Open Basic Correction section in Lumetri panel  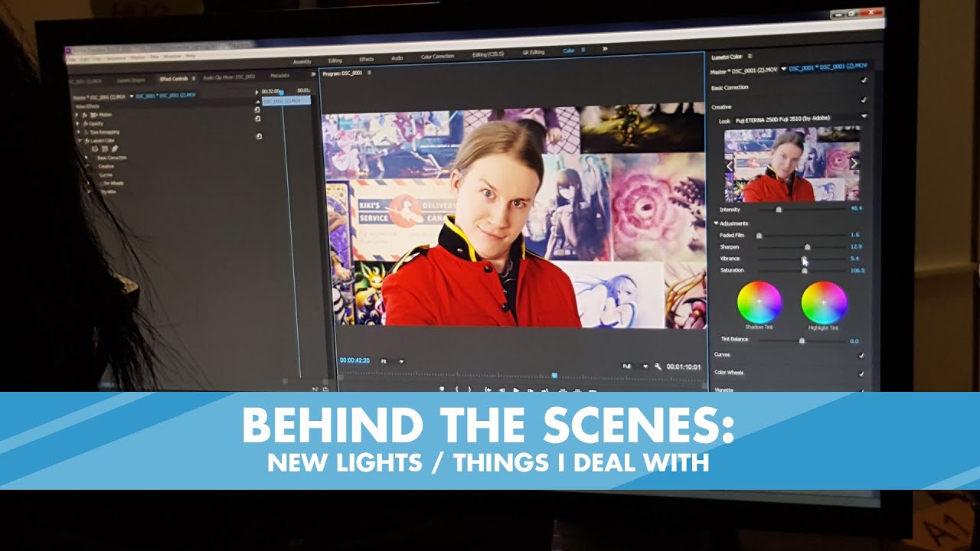click(x=730, y=87)
